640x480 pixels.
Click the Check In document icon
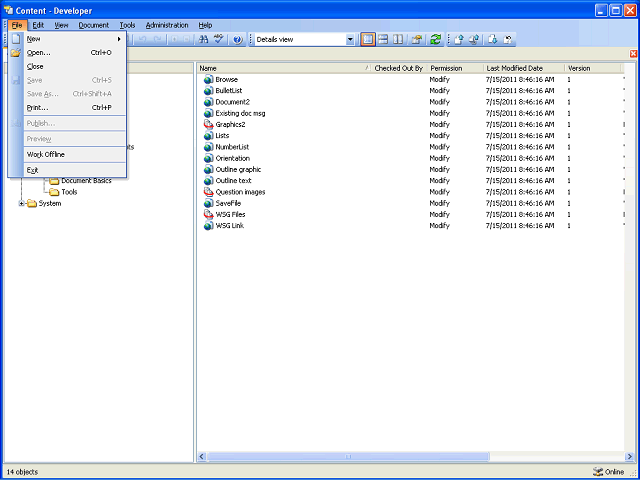(459, 40)
